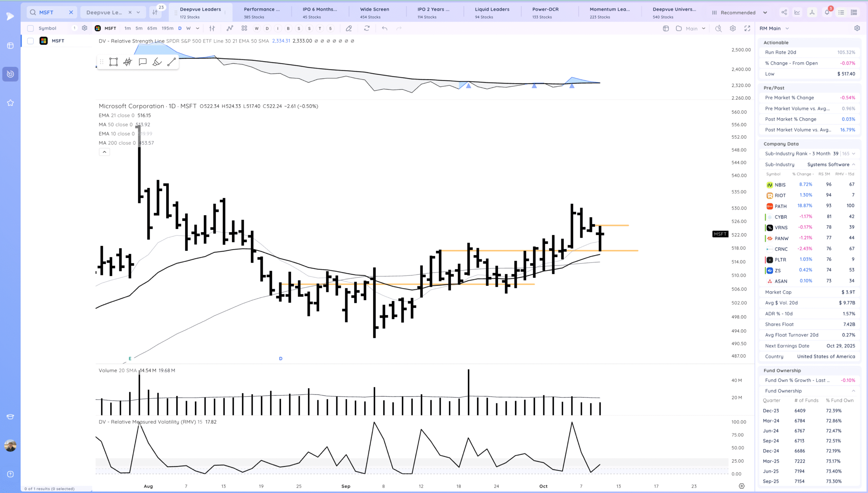Viewport: 868px width, 493px height.
Task: Open chart settings gear in chart toolbar
Action: pyautogui.click(x=733, y=28)
